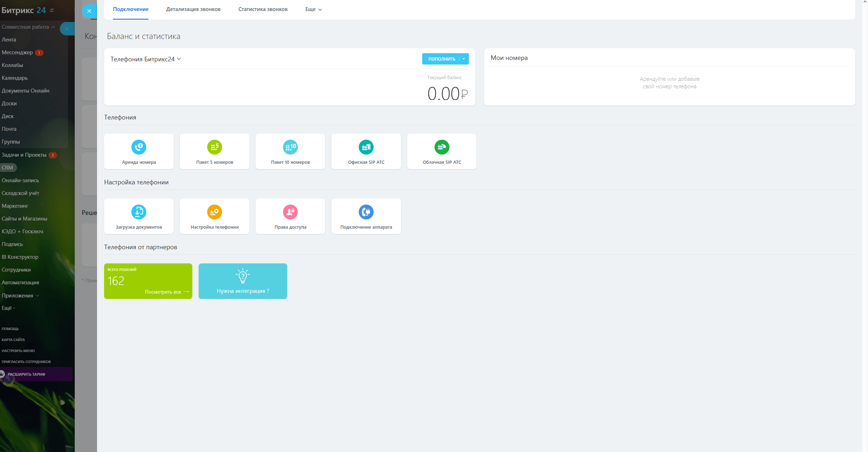Open Почта in the sidebar
The height and width of the screenshot is (452, 868).
point(9,129)
